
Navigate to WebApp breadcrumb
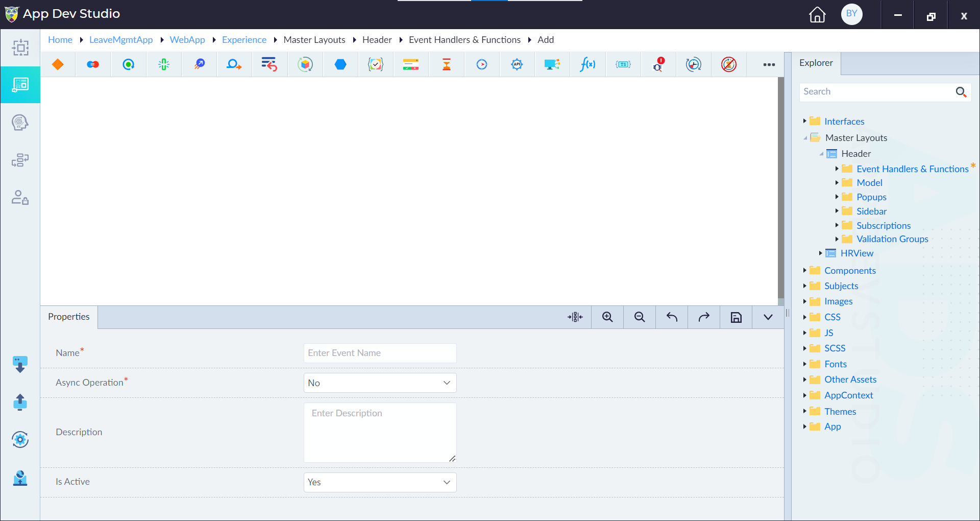(x=187, y=40)
